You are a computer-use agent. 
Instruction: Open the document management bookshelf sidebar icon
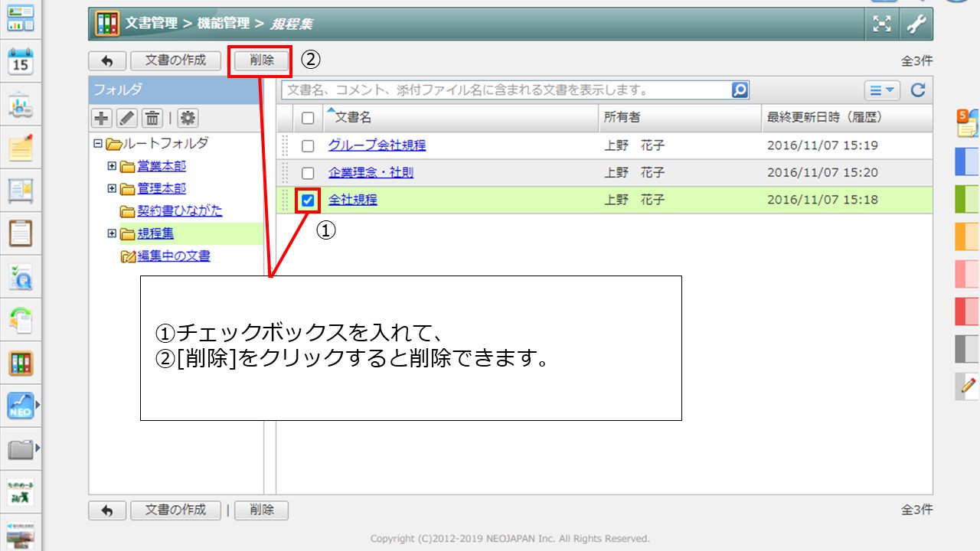[21, 363]
